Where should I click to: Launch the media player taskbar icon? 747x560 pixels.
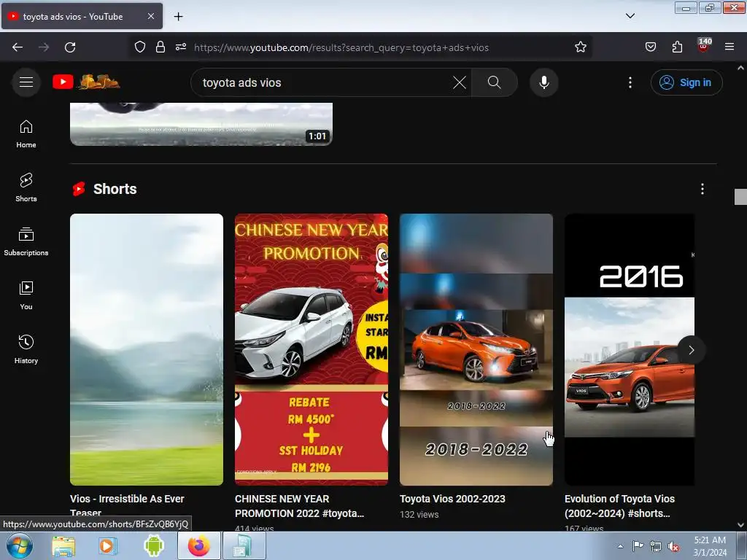click(107, 546)
